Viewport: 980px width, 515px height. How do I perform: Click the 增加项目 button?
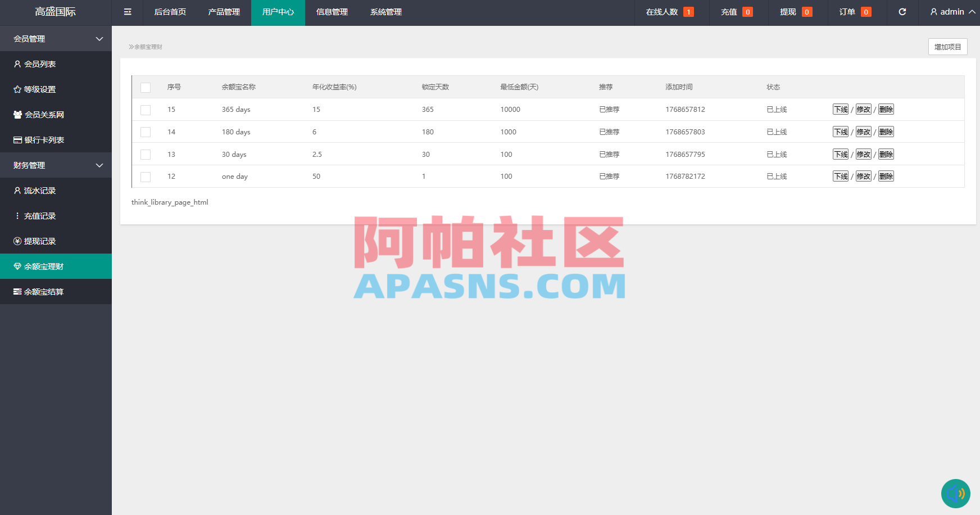948,47
